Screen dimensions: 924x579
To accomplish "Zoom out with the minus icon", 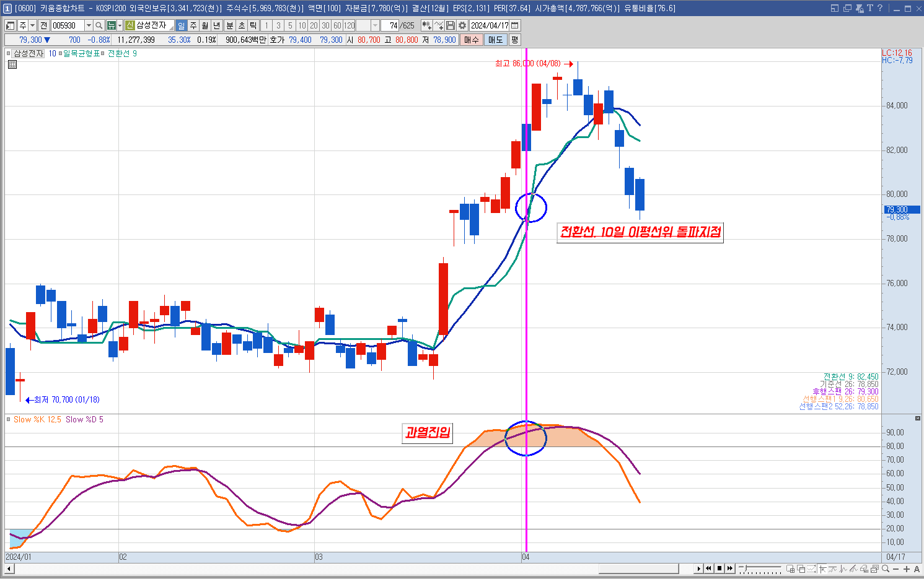I will pyautogui.click(x=896, y=568).
